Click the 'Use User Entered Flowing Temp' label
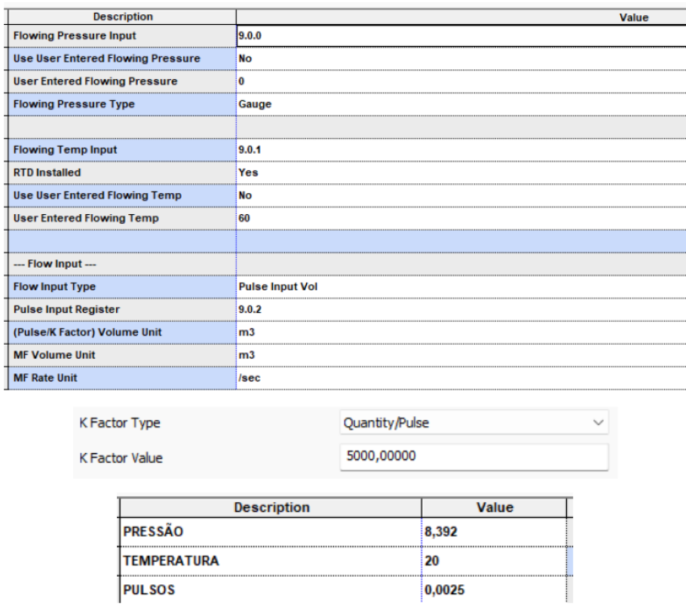Image resolution: width=686 pixels, height=616 pixels. pos(97,195)
